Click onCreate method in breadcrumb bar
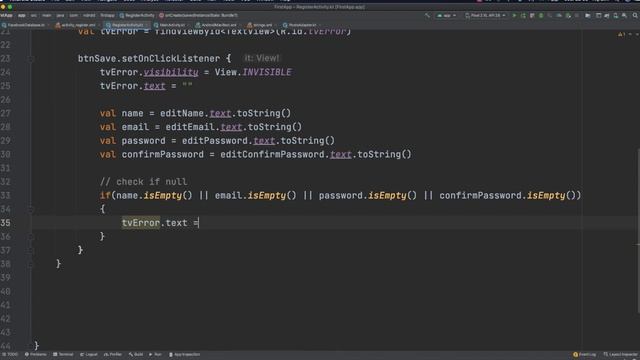Viewport: 640px width, 360px height. [x=198, y=16]
